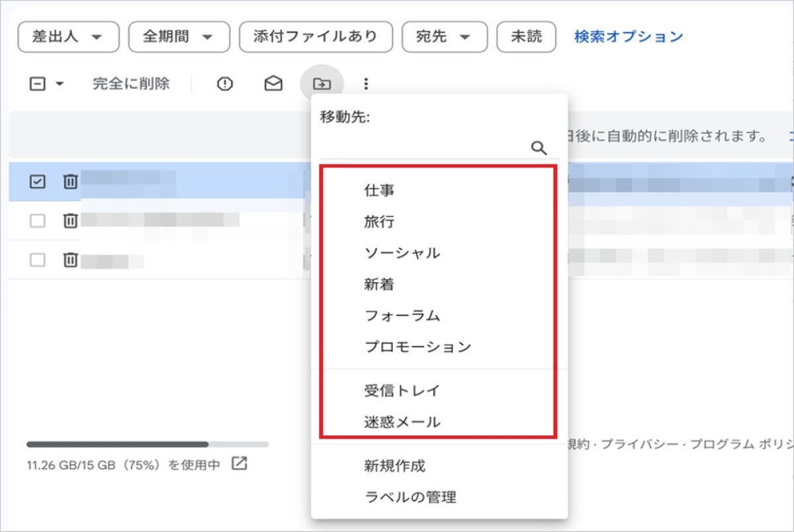The image size is (794, 532).
Task: Click the 完全に削除 button
Action: [131, 84]
